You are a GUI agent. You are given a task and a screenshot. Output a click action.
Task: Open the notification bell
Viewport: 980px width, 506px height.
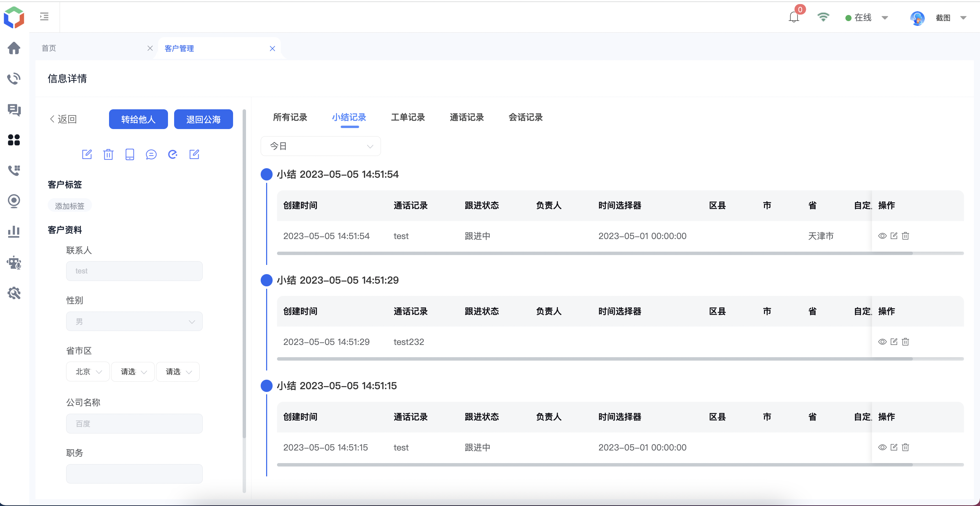(x=794, y=17)
